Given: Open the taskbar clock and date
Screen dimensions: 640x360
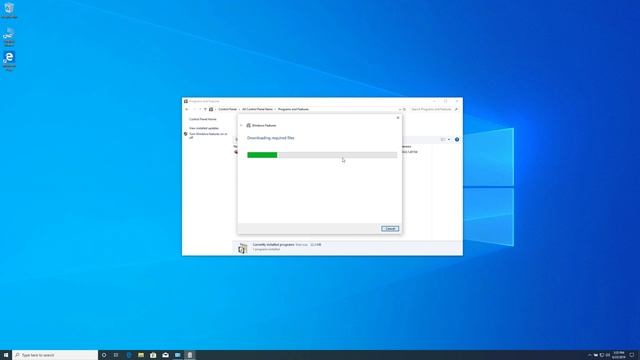Looking at the screenshot, I should pos(618,355).
